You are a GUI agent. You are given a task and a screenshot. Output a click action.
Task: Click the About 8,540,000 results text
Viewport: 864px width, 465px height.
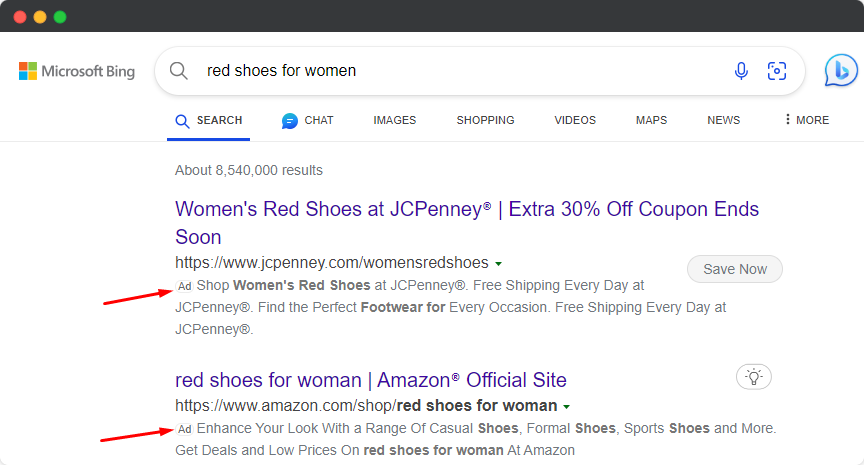point(249,170)
